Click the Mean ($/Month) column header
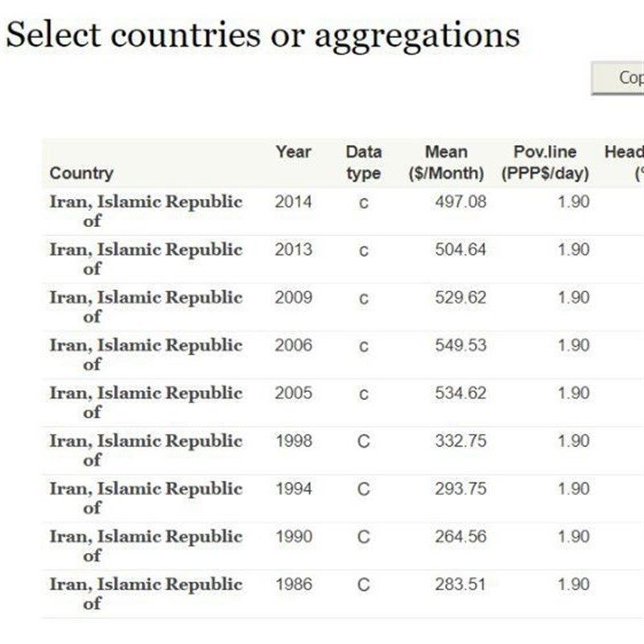The height and width of the screenshot is (644, 644). [446, 163]
